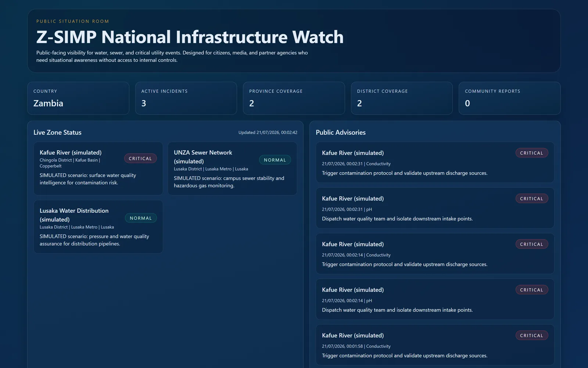Click CRITICAL badge on the 00:01:58 Conductivity advisory
Screen dimensions: 588x368
pos(532,336)
